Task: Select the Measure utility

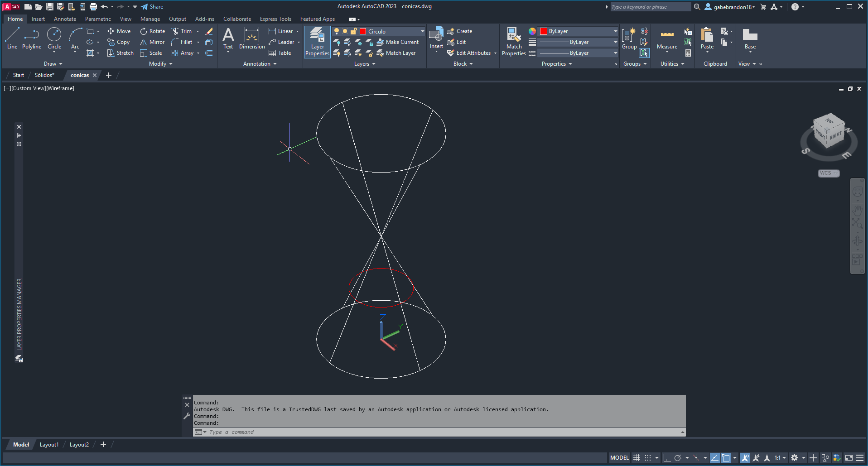Action: (667, 39)
